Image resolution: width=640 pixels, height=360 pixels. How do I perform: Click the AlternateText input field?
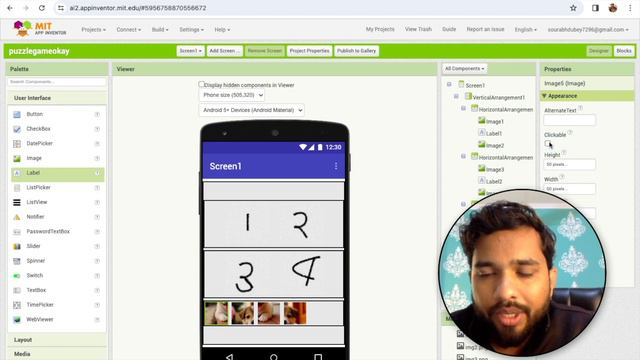[569, 120]
